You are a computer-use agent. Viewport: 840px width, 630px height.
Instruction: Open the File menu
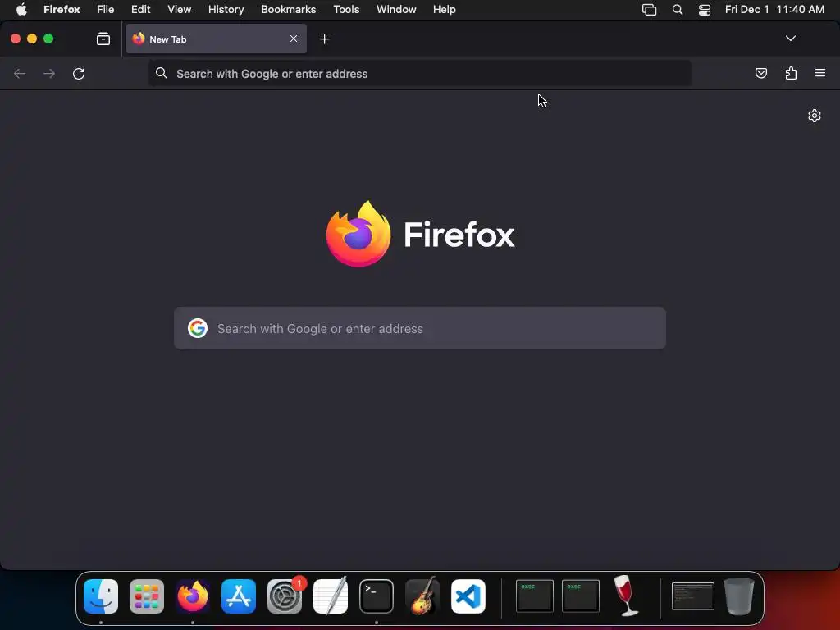point(106,9)
